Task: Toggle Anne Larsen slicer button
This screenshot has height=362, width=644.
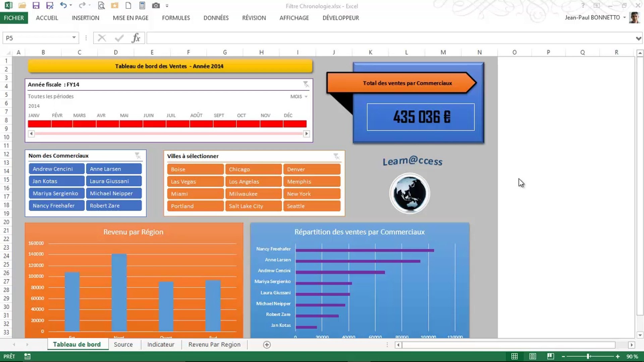Action: [x=114, y=169]
